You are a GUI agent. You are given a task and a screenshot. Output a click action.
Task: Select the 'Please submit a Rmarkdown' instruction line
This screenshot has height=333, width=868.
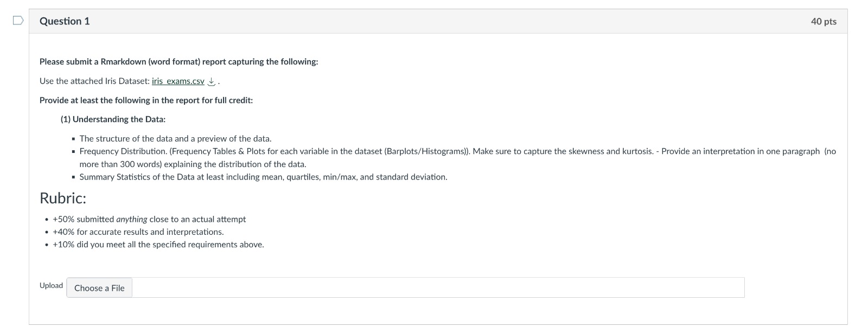pos(179,62)
